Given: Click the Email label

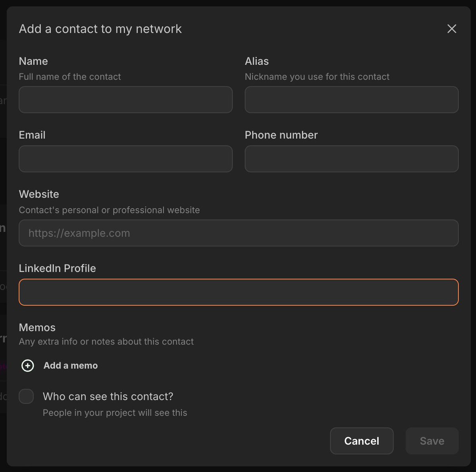Looking at the screenshot, I should pos(32,135).
